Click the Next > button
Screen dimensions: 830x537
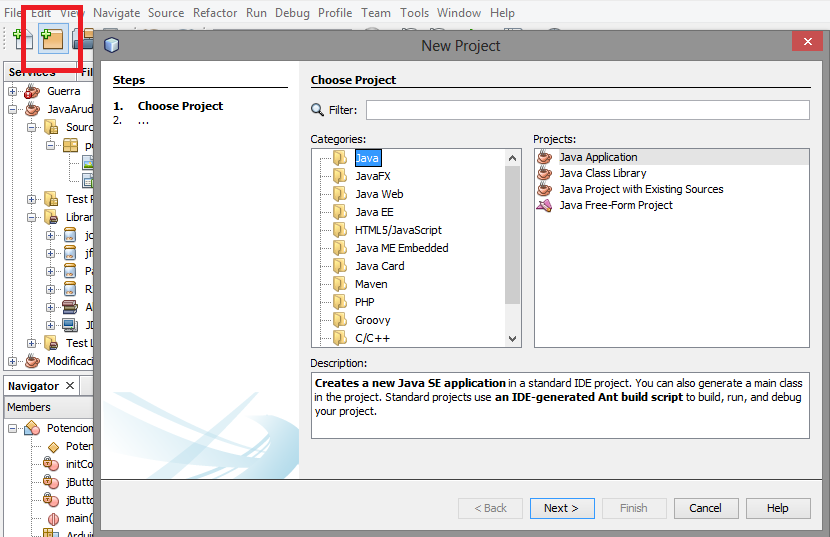562,508
